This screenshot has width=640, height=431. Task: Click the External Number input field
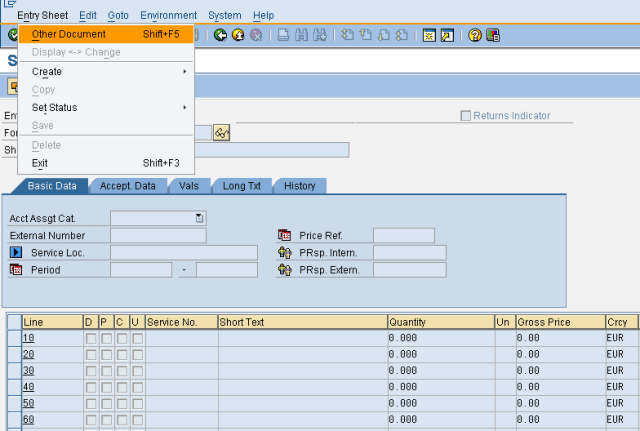[158, 235]
